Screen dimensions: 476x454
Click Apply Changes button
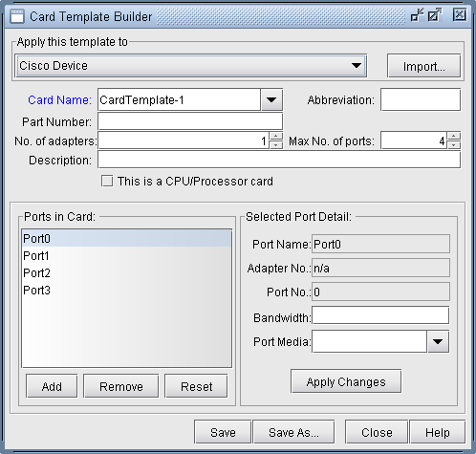tap(346, 381)
